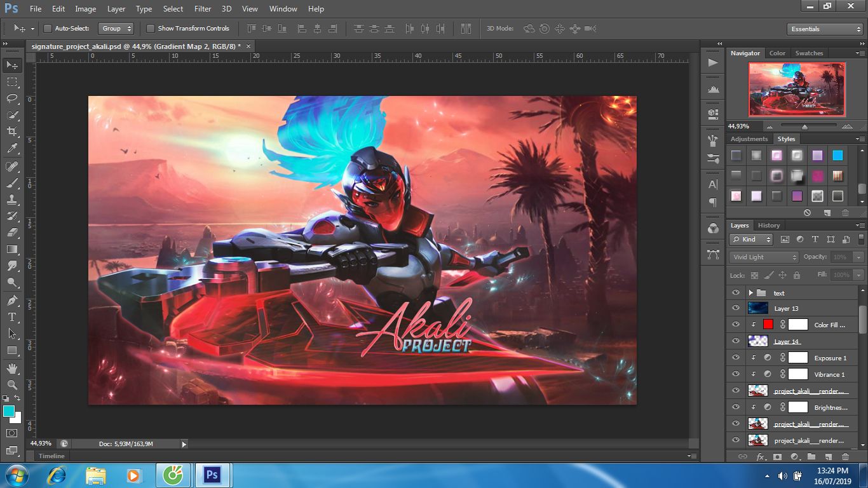Image resolution: width=868 pixels, height=488 pixels.
Task: Open the Layer menu
Action: [116, 9]
